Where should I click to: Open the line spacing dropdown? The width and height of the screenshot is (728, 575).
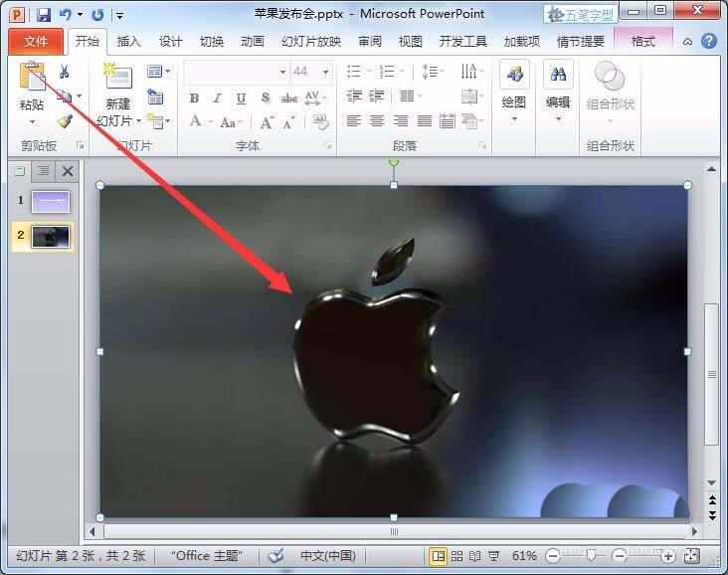click(433, 71)
